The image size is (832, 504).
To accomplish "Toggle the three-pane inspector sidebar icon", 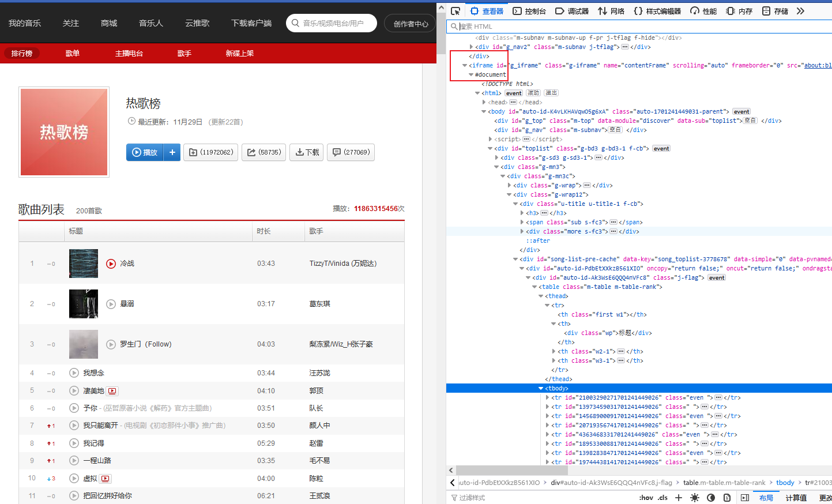I will 745,498.
